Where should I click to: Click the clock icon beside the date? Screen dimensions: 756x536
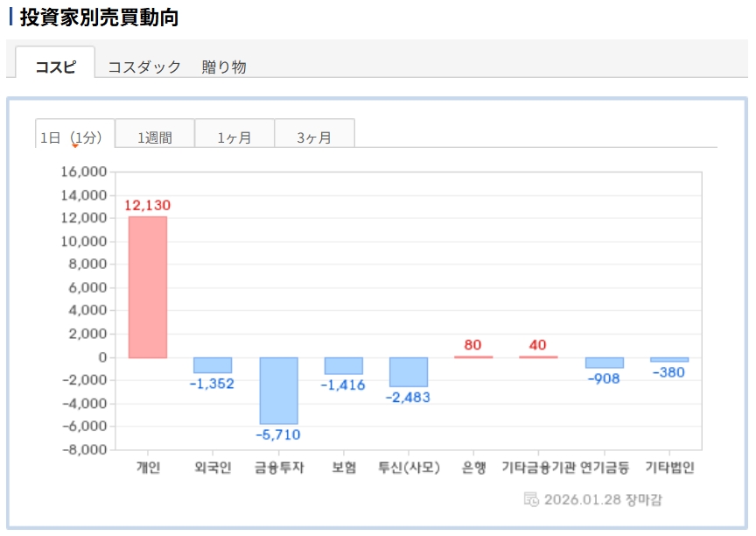[531, 499]
